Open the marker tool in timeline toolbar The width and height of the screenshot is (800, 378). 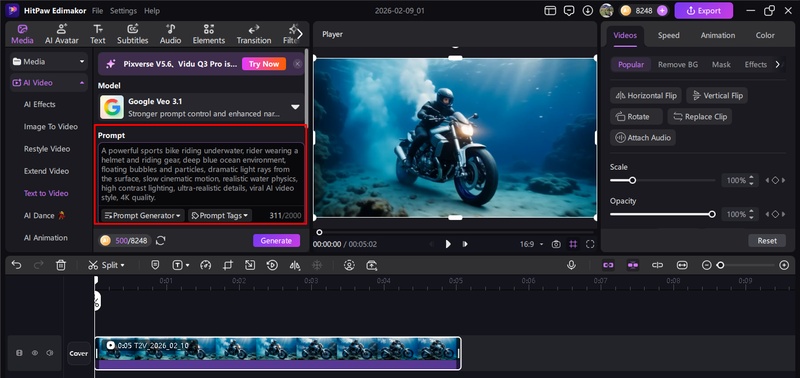(156, 265)
